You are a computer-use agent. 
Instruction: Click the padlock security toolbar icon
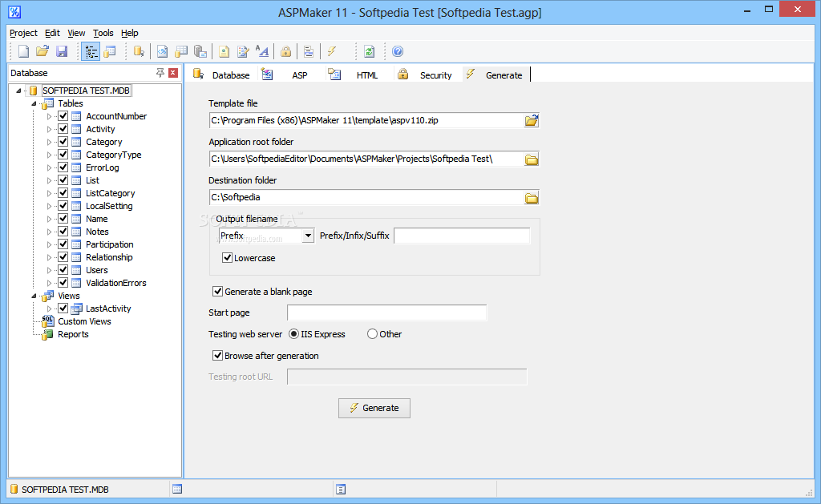(286, 51)
